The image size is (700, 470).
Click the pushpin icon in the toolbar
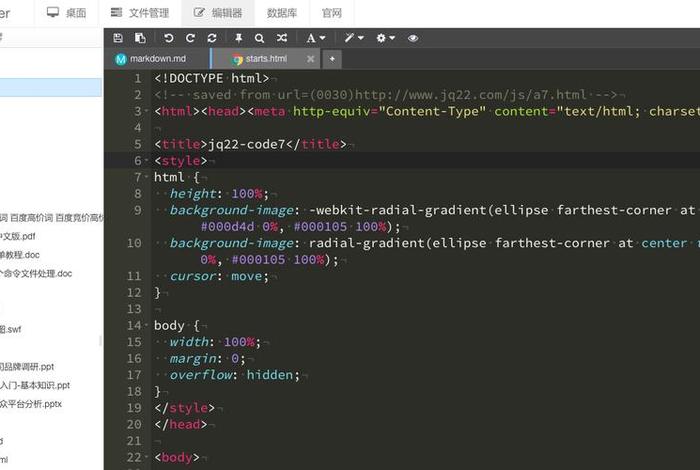point(238,38)
